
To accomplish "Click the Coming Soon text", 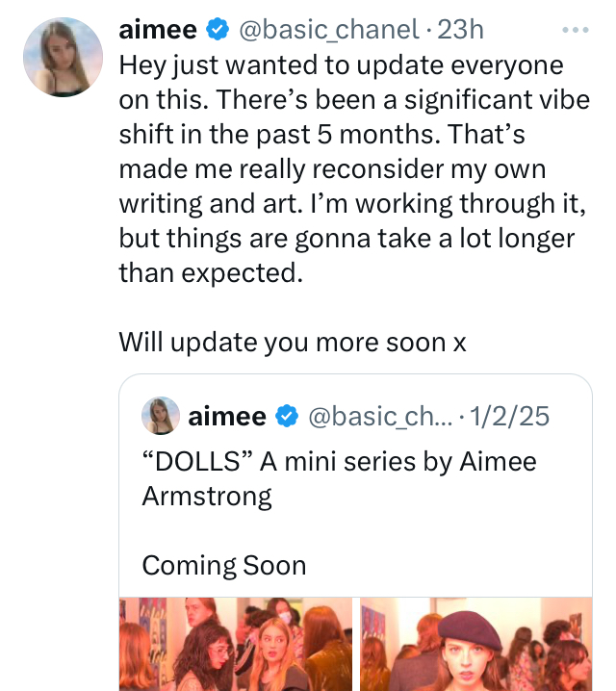I will 224,565.
